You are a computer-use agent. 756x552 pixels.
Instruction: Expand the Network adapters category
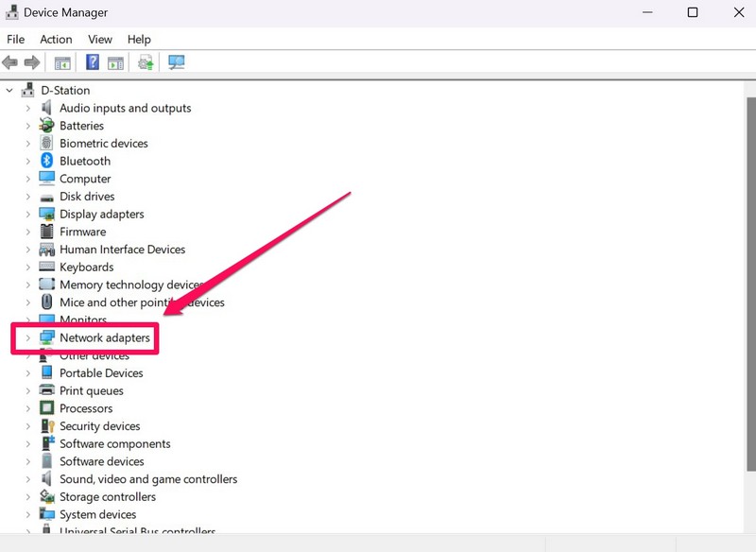28,337
